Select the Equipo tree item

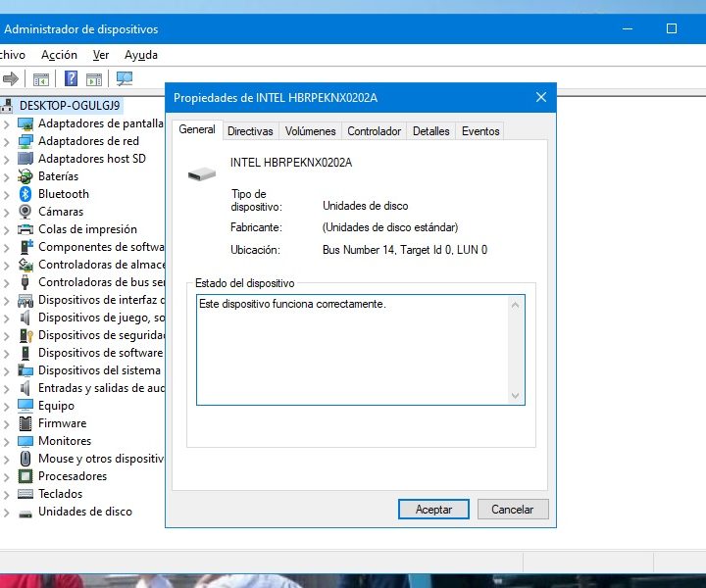point(56,406)
